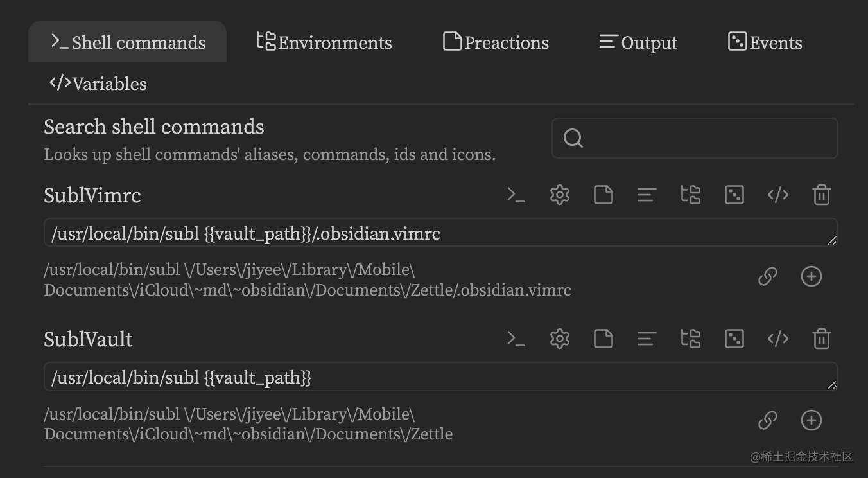Open the Variables tab
The image size is (868, 478).
click(98, 84)
